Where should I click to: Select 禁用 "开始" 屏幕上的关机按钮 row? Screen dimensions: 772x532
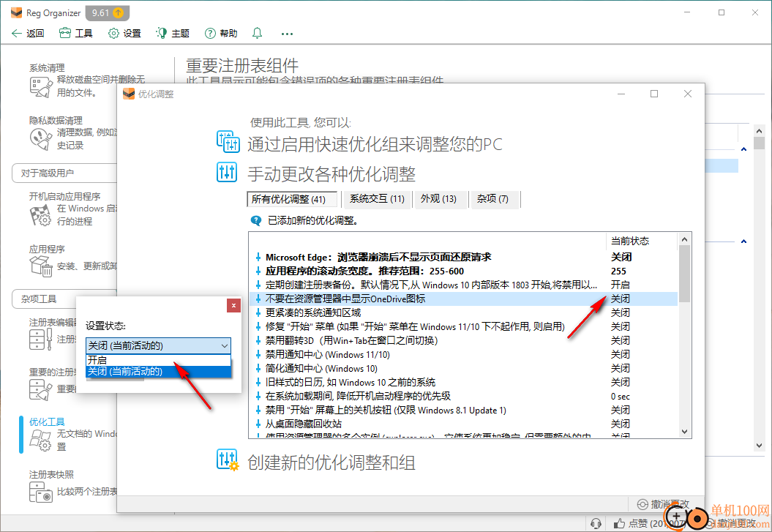point(462,410)
